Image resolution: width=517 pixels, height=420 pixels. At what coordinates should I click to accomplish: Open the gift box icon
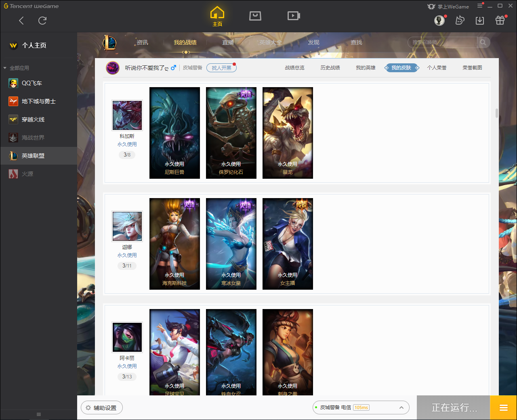[500, 20]
